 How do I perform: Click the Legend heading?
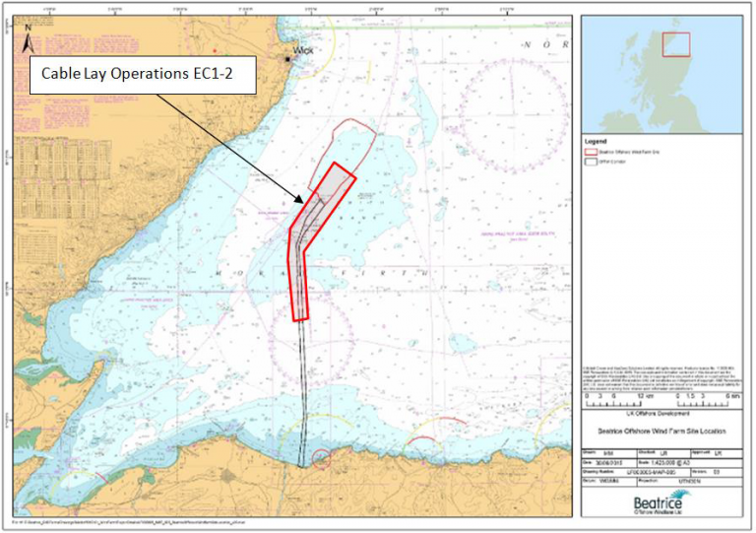[594, 144]
